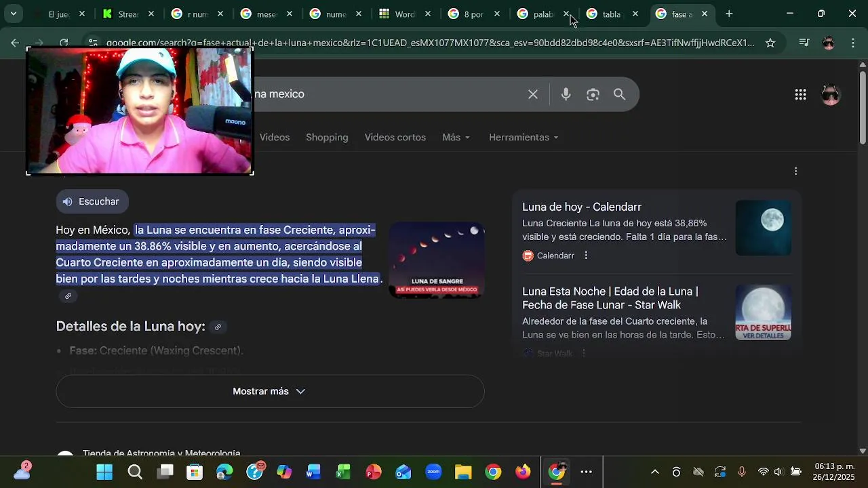Open the taskbar clock showing 06:13 p. m.
Viewport: 868px width, 488px height.
click(x=834, y=472)
